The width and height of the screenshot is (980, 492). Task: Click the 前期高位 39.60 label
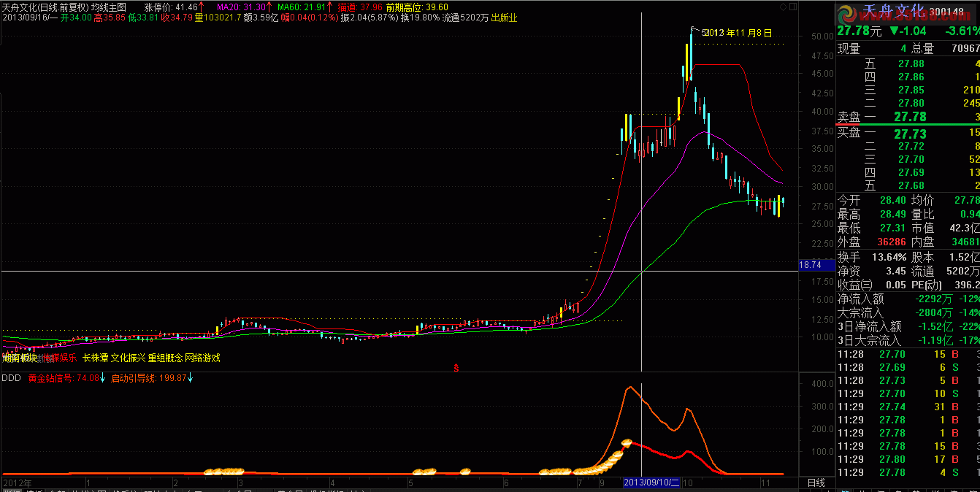point(417,7)
